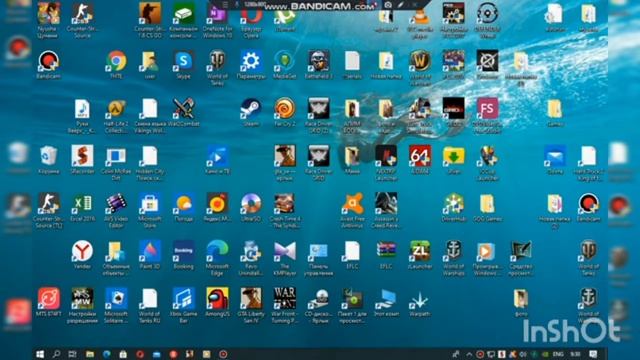Viewport: 640px width, 360px height.
Task: Open the blue Mail envelope shortcut
Action: (x=555, y=156)
